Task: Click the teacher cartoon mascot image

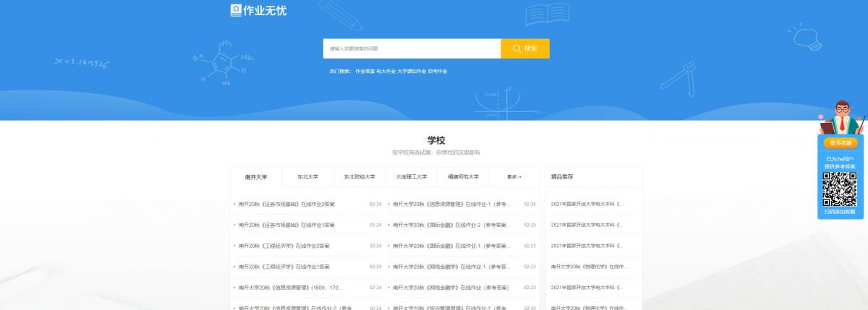Action: 841,117
